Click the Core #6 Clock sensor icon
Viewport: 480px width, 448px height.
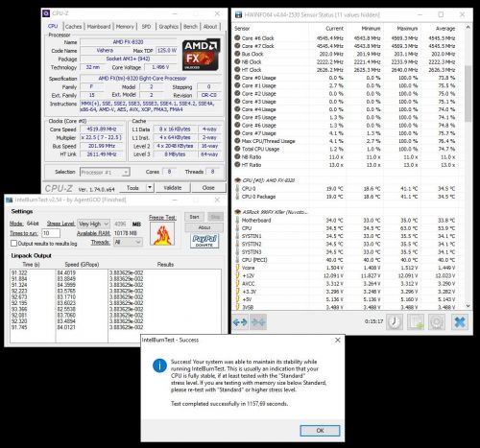point(237,37)
